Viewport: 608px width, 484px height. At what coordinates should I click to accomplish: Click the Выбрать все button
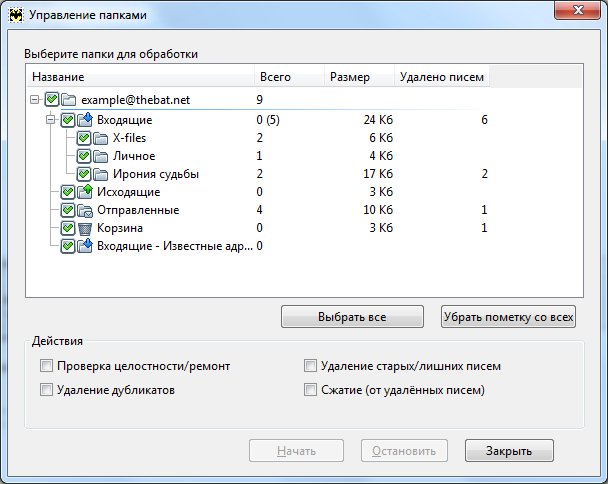352,317
